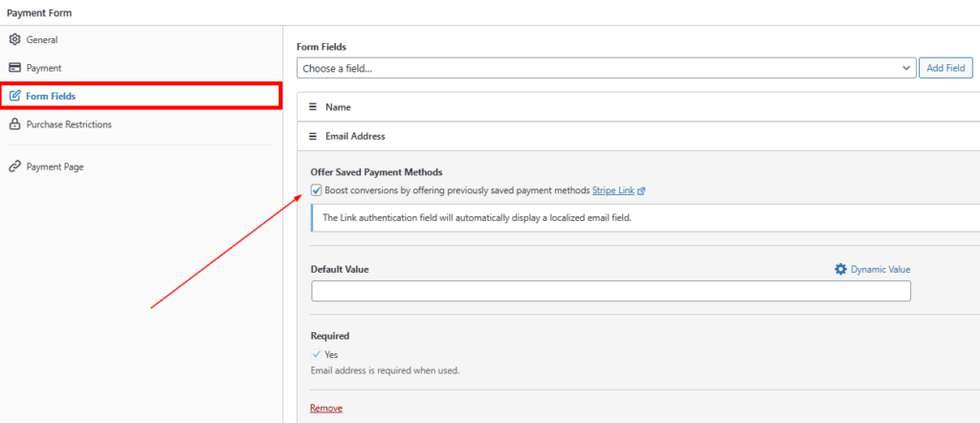Switch to the Purchase Restrictions tab
Image resolution: width=980 pixels, height=423 pixels.
point(69,124)
